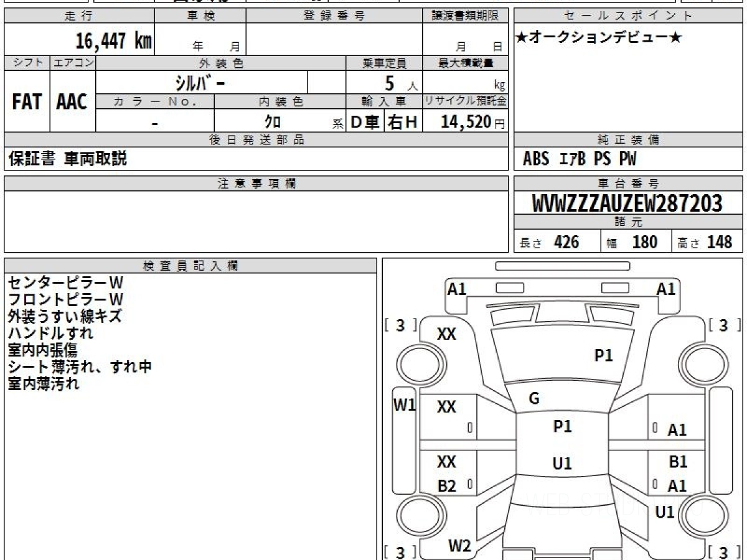This screenshot has width=747, height=560.
Task: Select the P1 mark above roof U1
Action: point(562,426)
